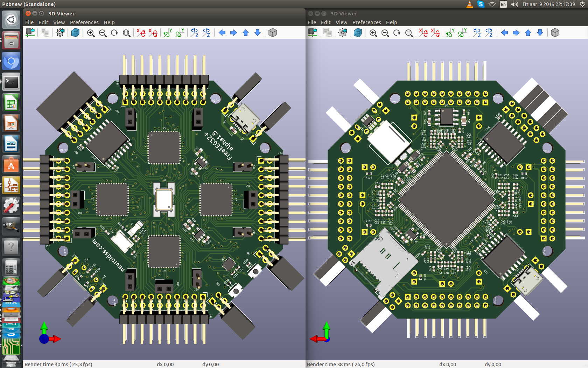The width and height of the screenshot is (588, 368).
Task: Move the board left in right viewer
Action: 504,33
